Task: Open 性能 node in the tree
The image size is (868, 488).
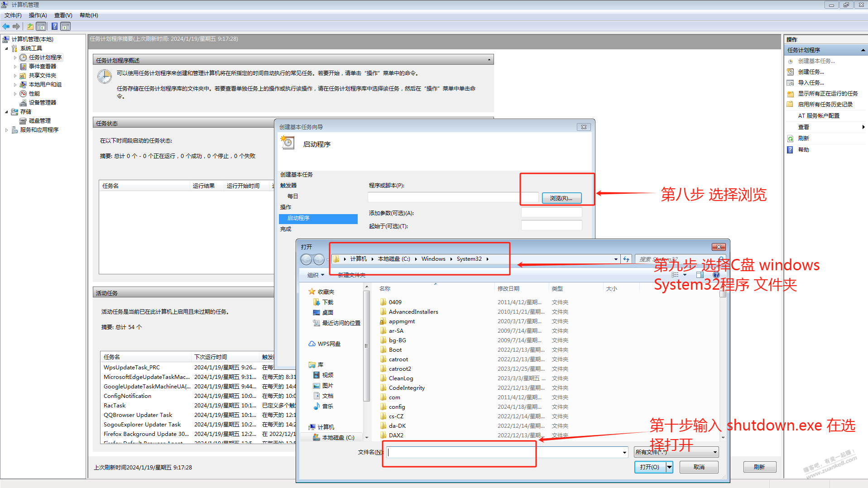Action: [34, 94]
